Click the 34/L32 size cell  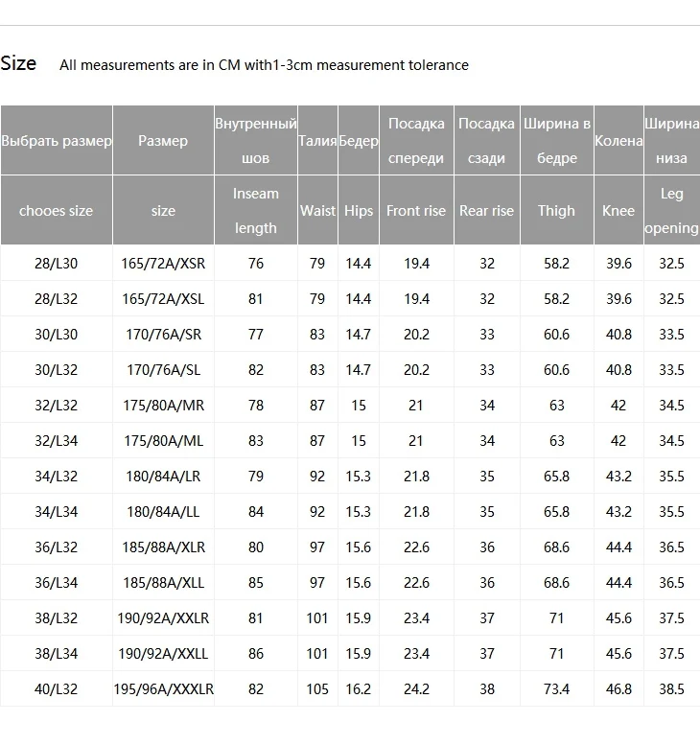pos(56,477)
